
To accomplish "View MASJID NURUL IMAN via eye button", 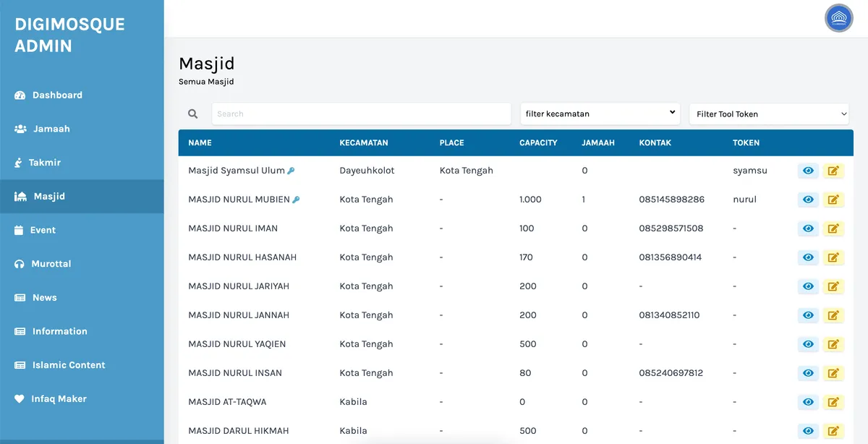I will 808,229.
